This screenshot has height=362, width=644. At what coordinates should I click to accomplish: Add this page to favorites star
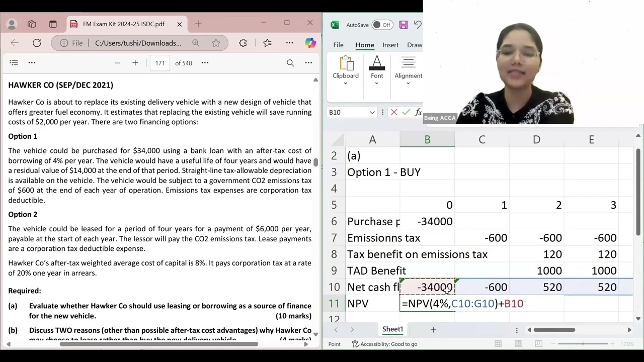tap(216, 43)
